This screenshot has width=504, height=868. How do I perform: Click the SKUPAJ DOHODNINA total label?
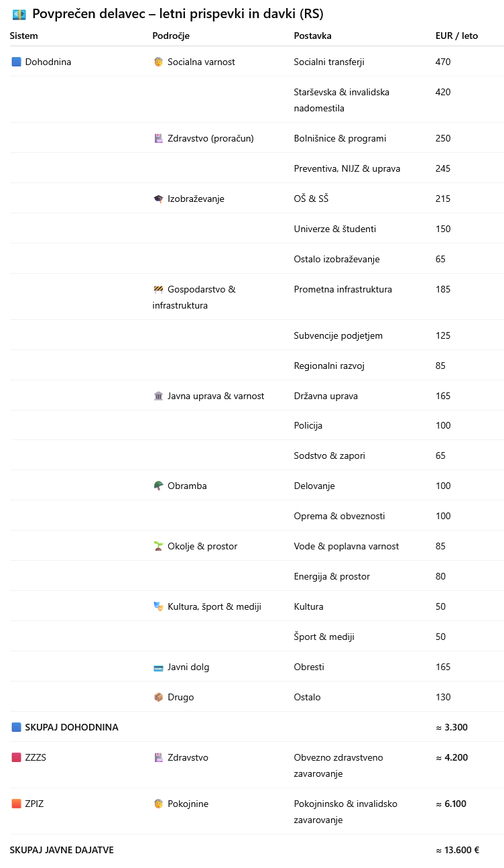tap(72, 728)
